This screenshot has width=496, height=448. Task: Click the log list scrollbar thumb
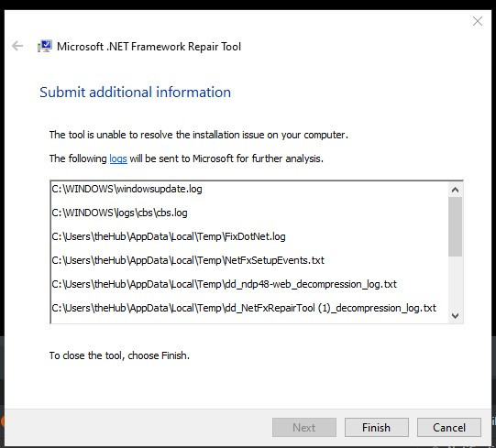[455, 226]
